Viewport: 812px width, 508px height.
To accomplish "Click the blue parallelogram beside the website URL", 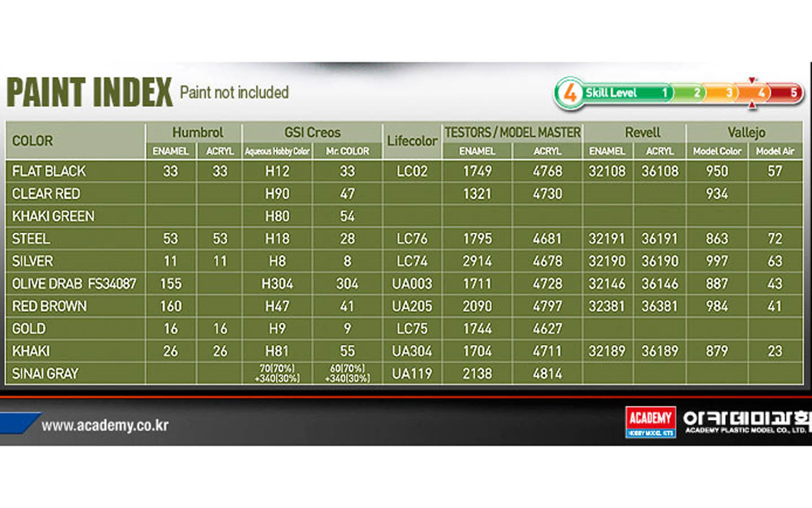I will [x=18, y=423].
